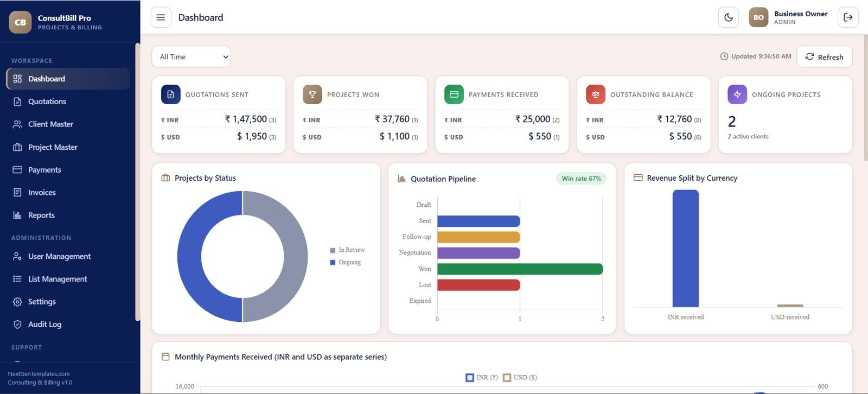
Task: Click the Payments Received card icon
Action: [454, 94]
